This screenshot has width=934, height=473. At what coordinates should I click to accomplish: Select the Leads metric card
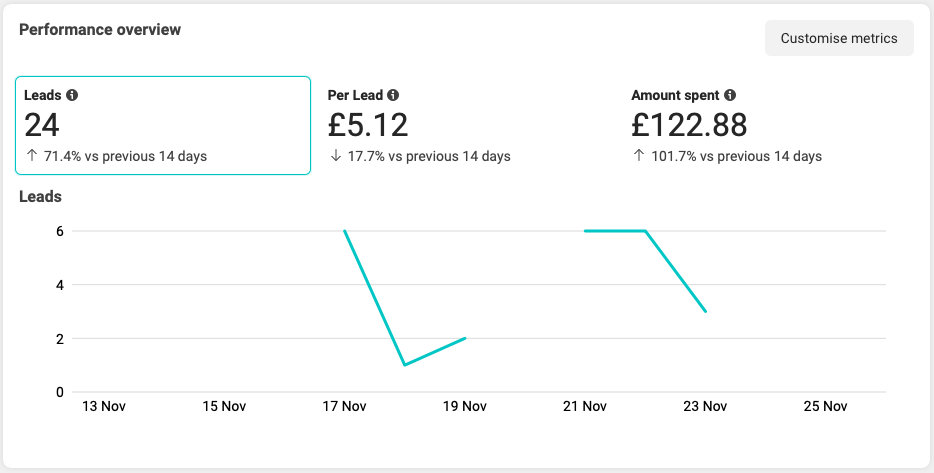(163, 125)
